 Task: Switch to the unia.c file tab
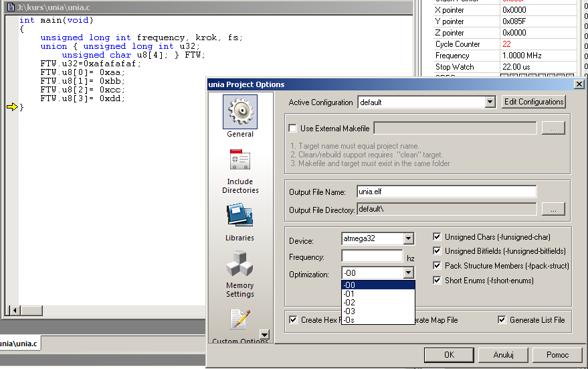(20, 344)
